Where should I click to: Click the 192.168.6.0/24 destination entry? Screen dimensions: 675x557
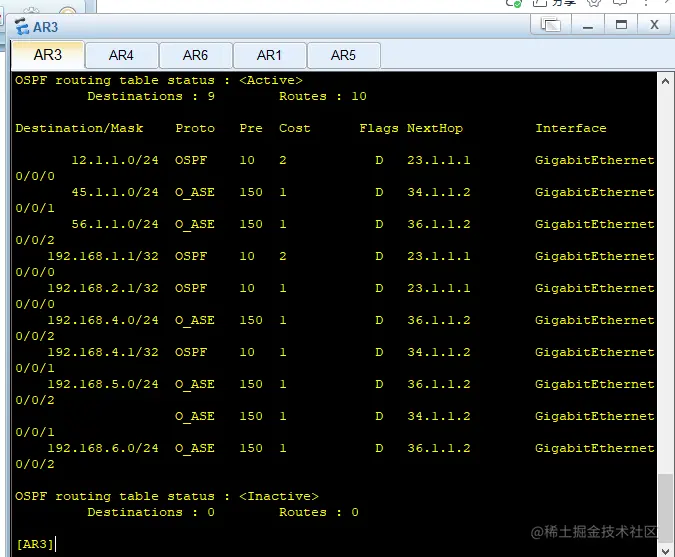click(103, 448)
